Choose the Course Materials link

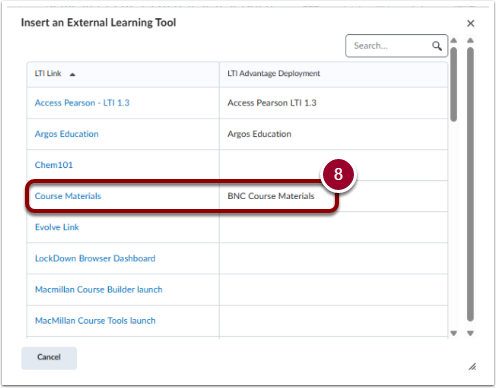click(68, 196)
